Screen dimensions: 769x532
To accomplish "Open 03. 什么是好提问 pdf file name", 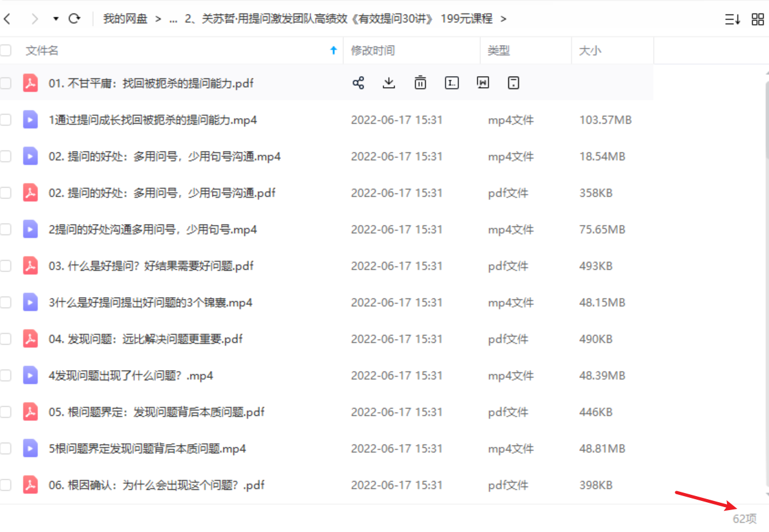I will pos(151,266).
